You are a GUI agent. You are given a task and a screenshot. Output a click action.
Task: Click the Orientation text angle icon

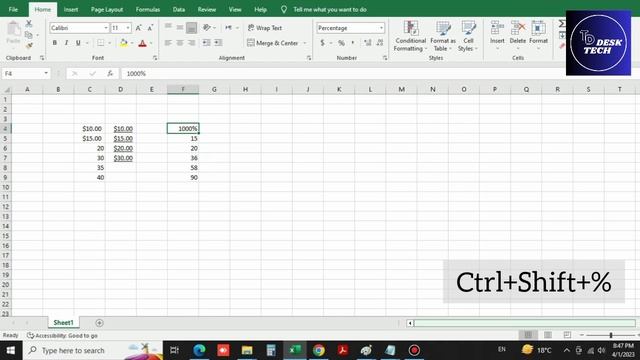(x=207, y=27)
